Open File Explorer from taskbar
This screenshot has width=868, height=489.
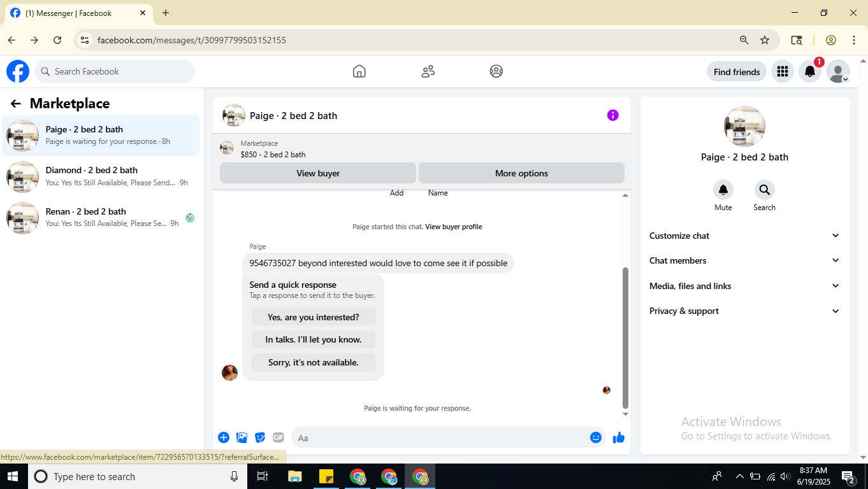click(294, 476)
